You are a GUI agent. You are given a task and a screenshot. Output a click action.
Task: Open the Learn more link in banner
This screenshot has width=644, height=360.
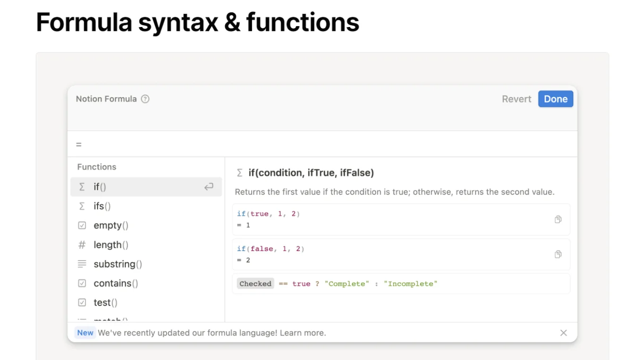coord(302,333)
